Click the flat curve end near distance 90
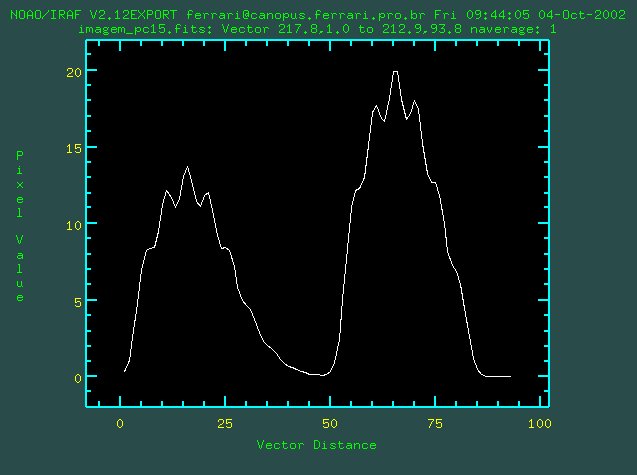 [x=498, y=376]
